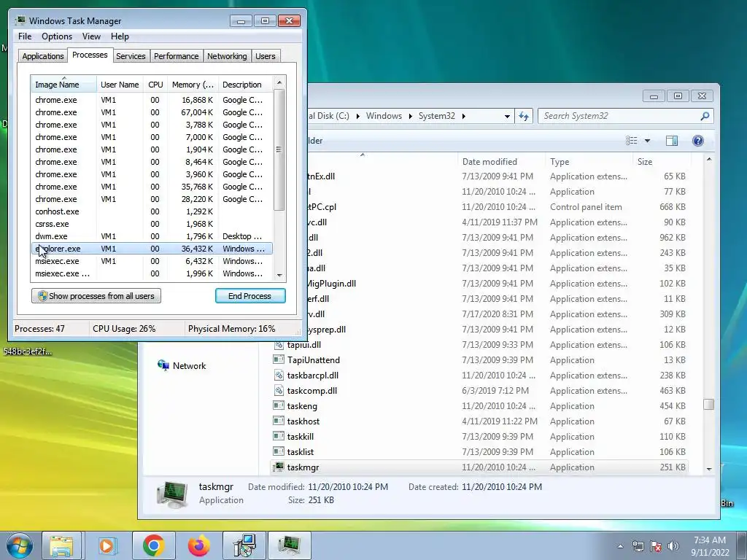Select the dwm.exe process row
747x560 pixels.
[x=152, y=236]
